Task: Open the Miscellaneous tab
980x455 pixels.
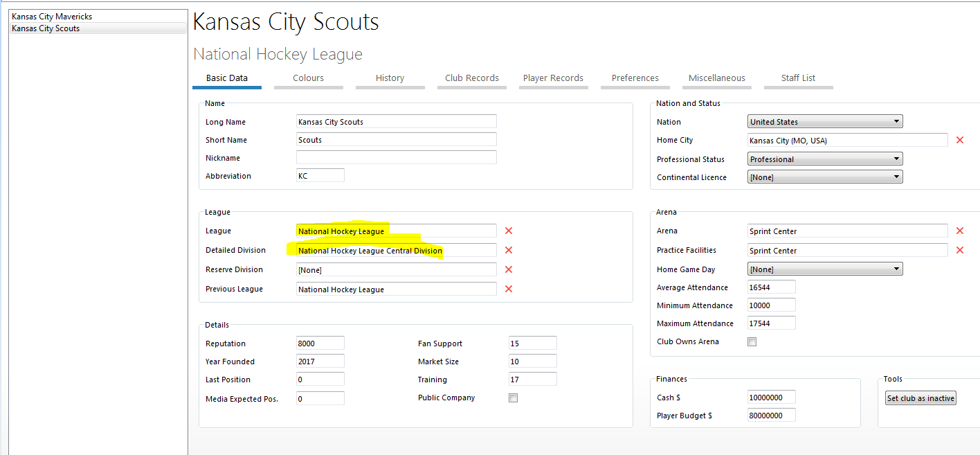Action: coord(717,78)
